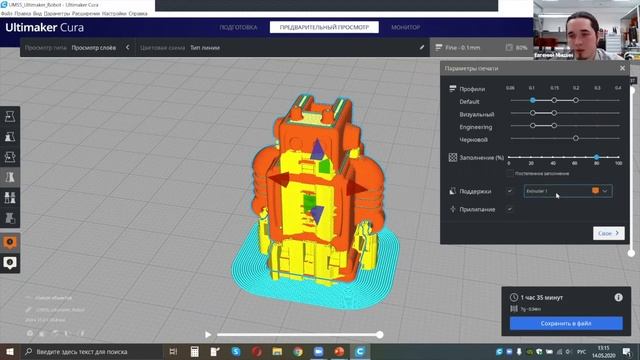Click Свое custom settings button
The image size is (640, 360).
(609, 233)
